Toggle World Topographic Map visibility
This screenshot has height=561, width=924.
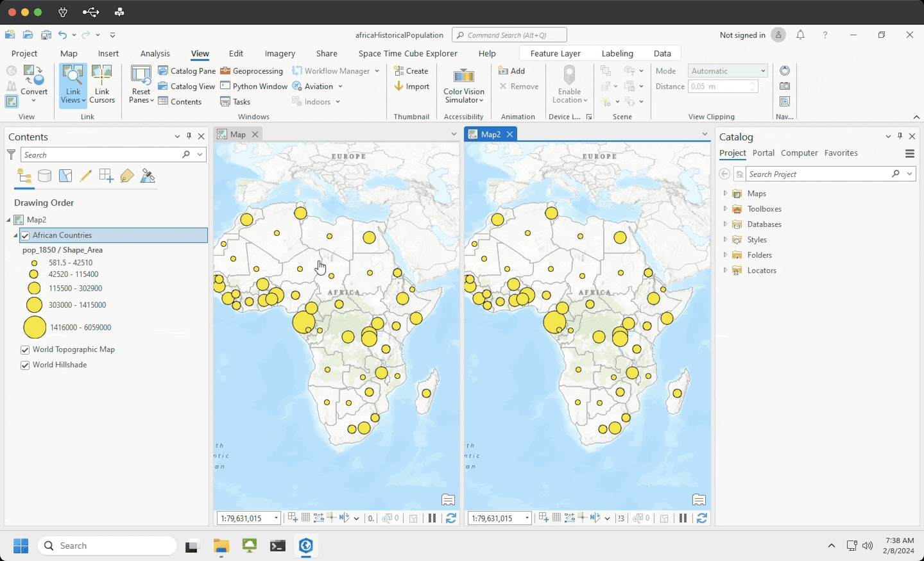pyautogui.click(x=25, y=350)
